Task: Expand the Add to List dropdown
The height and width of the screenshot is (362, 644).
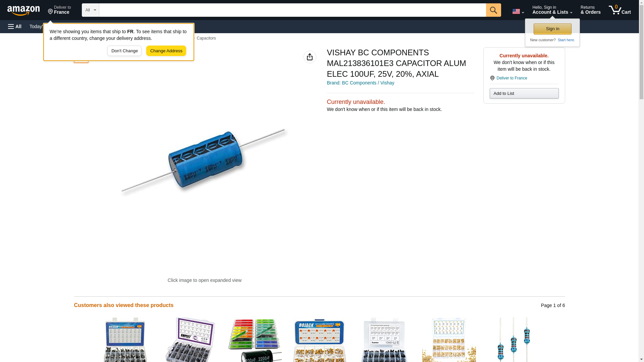Action: click(524, 93)
